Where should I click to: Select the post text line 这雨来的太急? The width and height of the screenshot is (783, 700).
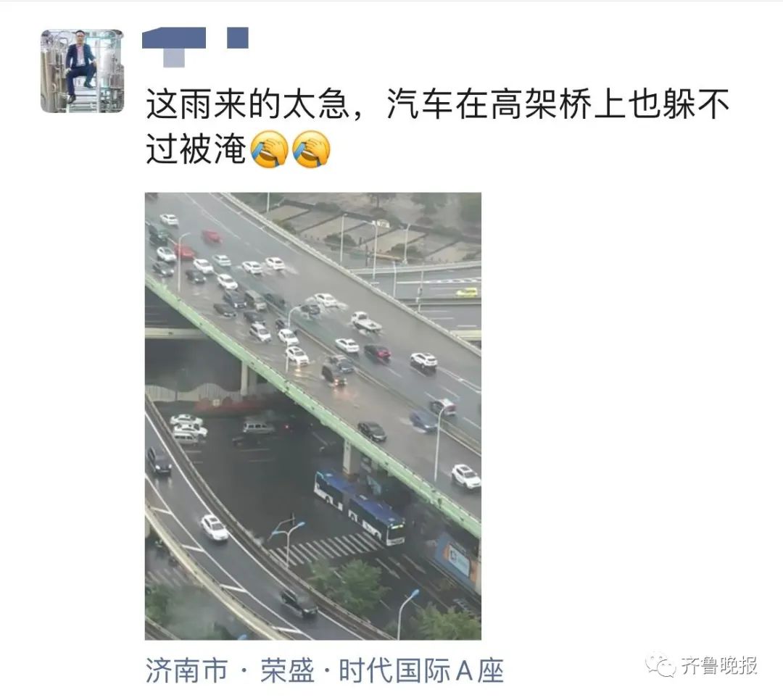pos(246,104)
